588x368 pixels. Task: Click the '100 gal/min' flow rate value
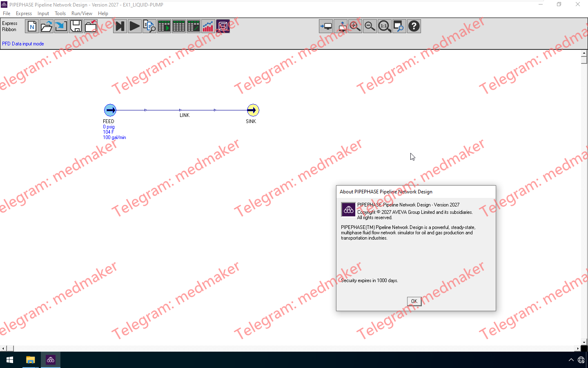click(x=114, y=137)
